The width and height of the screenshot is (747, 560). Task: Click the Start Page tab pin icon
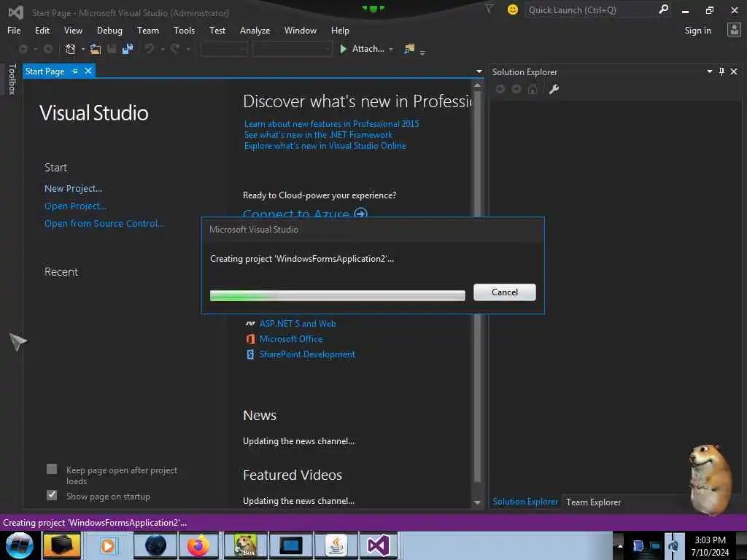75,71
